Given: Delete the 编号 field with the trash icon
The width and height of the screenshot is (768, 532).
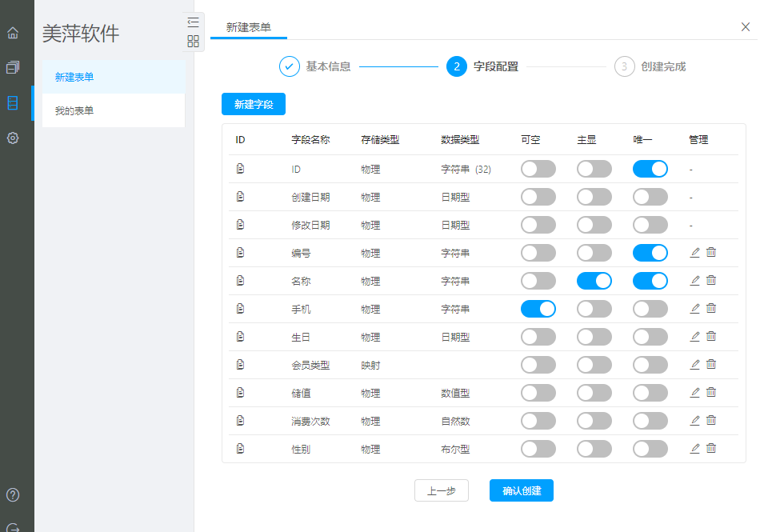Looking at the screenshot, I should click(x=711, y=252).
